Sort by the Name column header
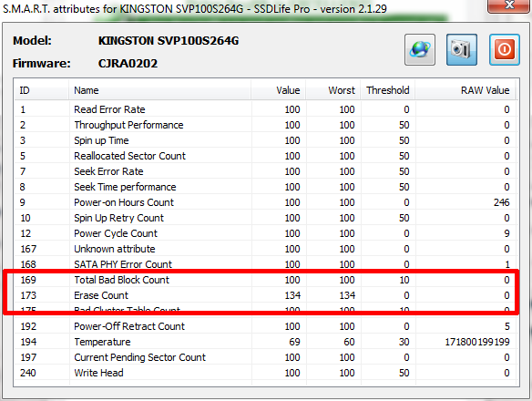This screenshot has height=401, width=532. [x=159, y=90]
